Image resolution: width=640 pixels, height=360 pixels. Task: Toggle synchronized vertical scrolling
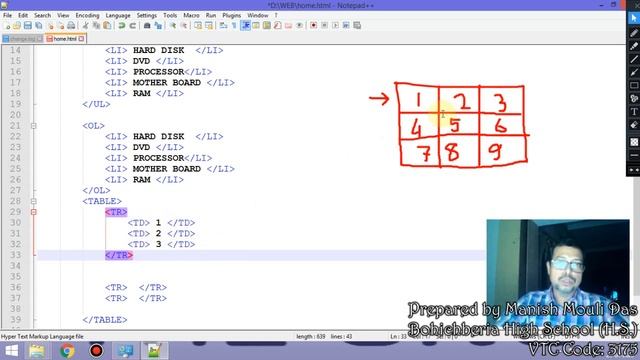[x=198, y=25]
